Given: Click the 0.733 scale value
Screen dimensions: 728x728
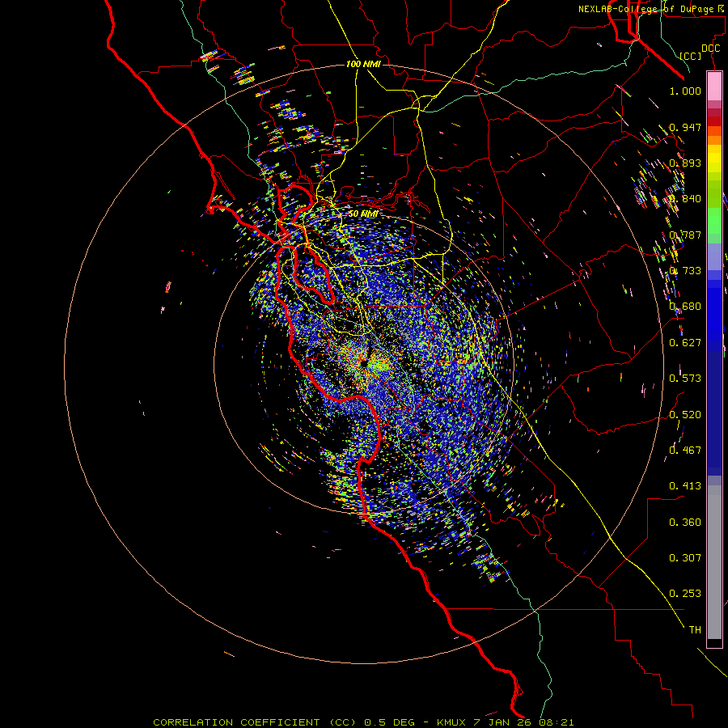Looking at the screenshot, I should (685, 271).
